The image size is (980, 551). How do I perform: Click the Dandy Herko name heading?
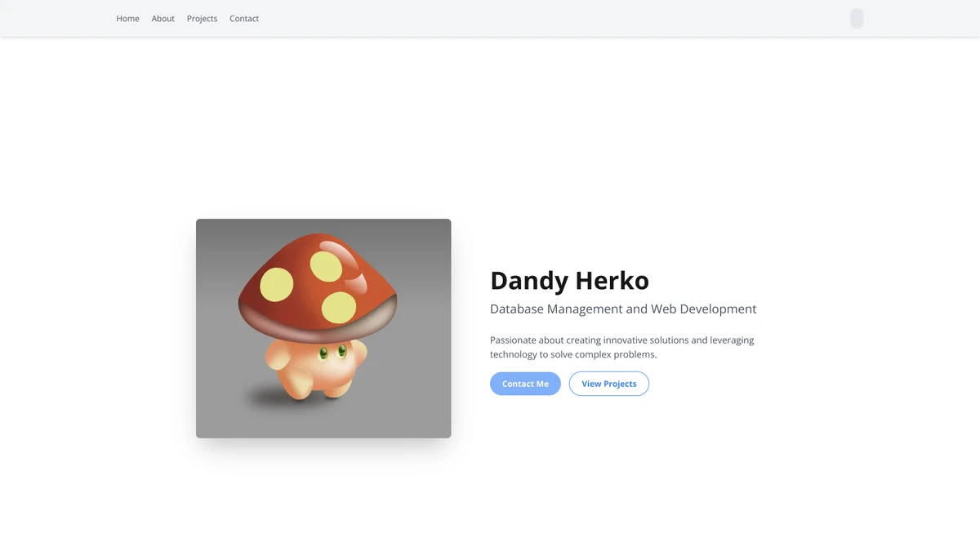click(x=569, y=281)
